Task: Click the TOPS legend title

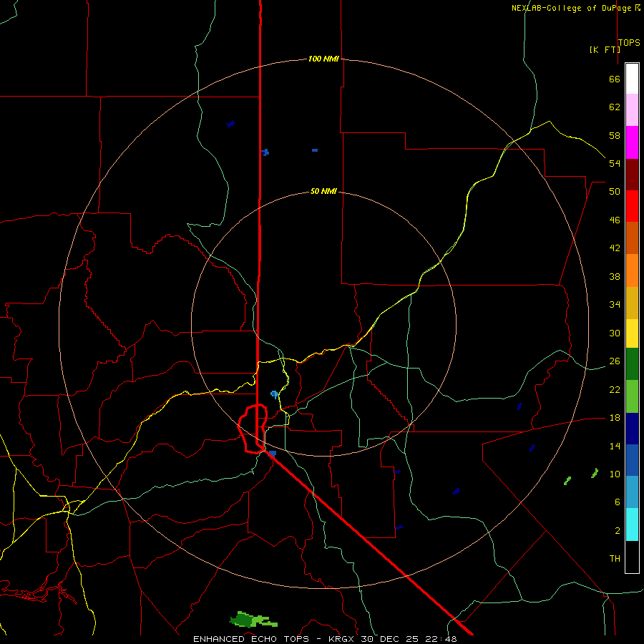Action: (629, 42)
